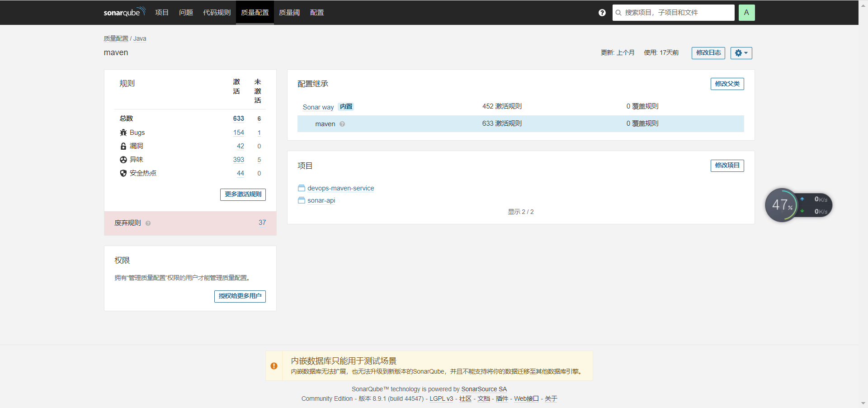
Task: Click the help icon next to maven profile inheritance
Action: tap(342, 124)
